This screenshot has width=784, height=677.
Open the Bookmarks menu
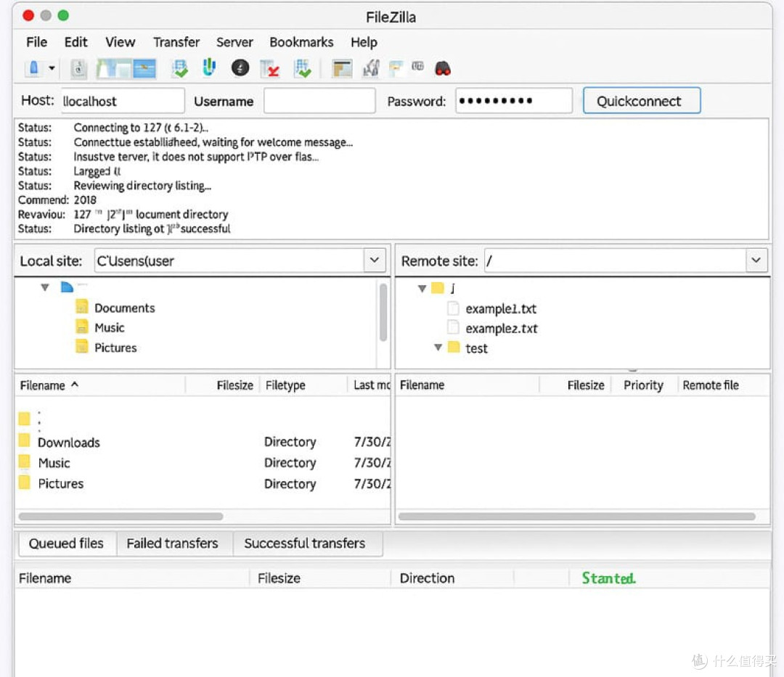click(301, 42)
